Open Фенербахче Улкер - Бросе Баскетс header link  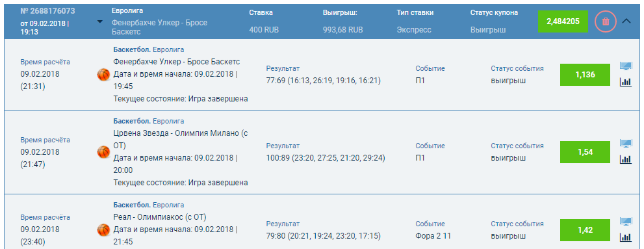coord(159,27)
